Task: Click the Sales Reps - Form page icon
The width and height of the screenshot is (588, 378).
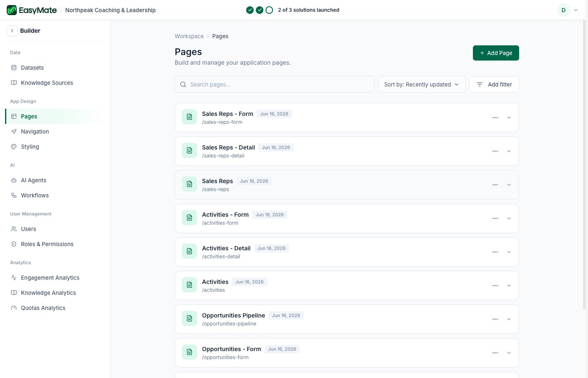Action: [189, 117]
